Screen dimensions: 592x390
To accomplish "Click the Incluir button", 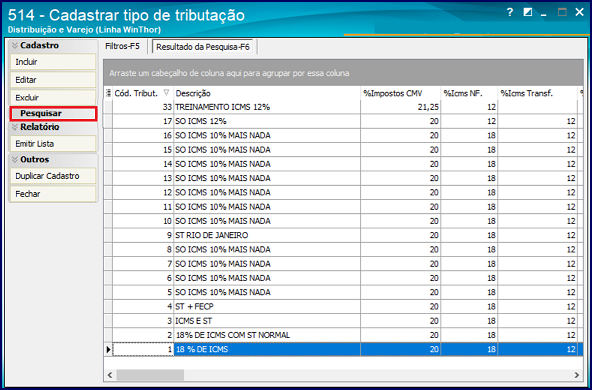I will [x=53, y=62].
